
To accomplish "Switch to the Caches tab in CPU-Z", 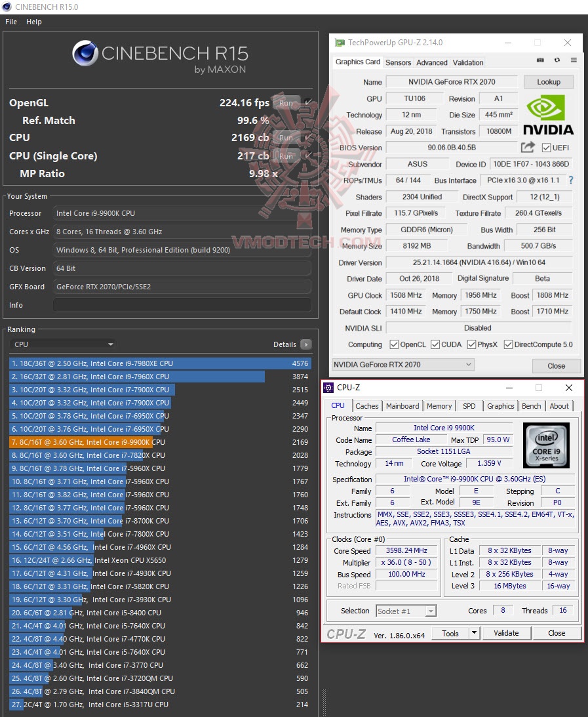I will point(367,406).
